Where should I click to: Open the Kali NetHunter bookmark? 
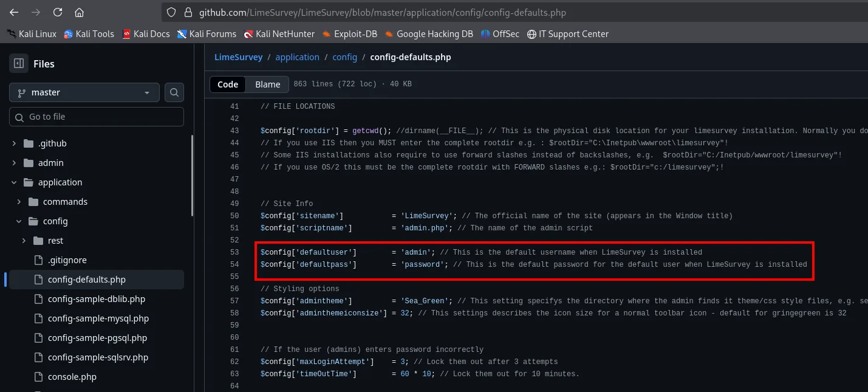[x=279, y=34]
